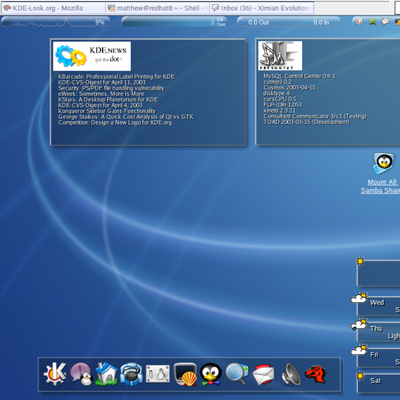
Task: Open the gray panel penguin icon in dock
Action: point(158,374)
